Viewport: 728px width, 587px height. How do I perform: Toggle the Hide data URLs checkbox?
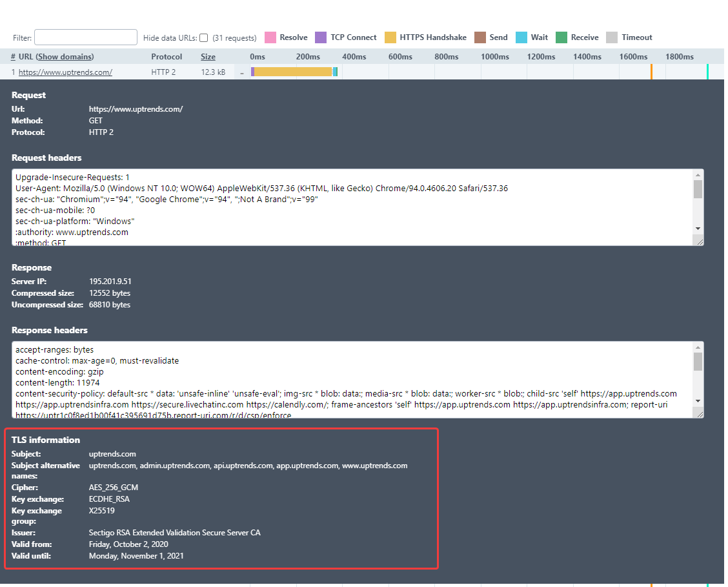point(203,37)
